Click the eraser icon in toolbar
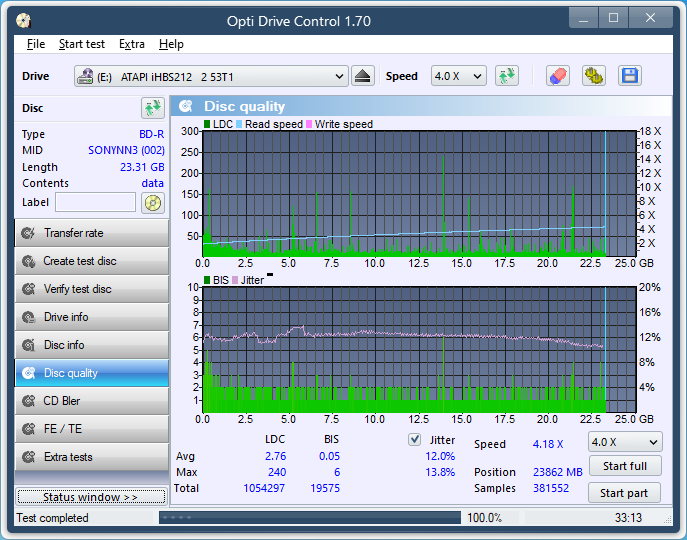The image size is (687, 540). (558, 76)
